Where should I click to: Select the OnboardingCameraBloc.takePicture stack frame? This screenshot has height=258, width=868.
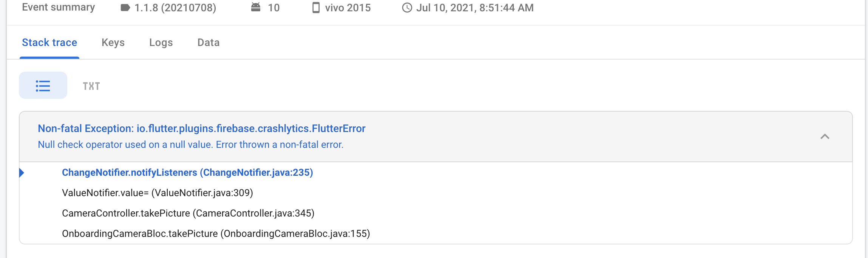(x=216, y=233)
